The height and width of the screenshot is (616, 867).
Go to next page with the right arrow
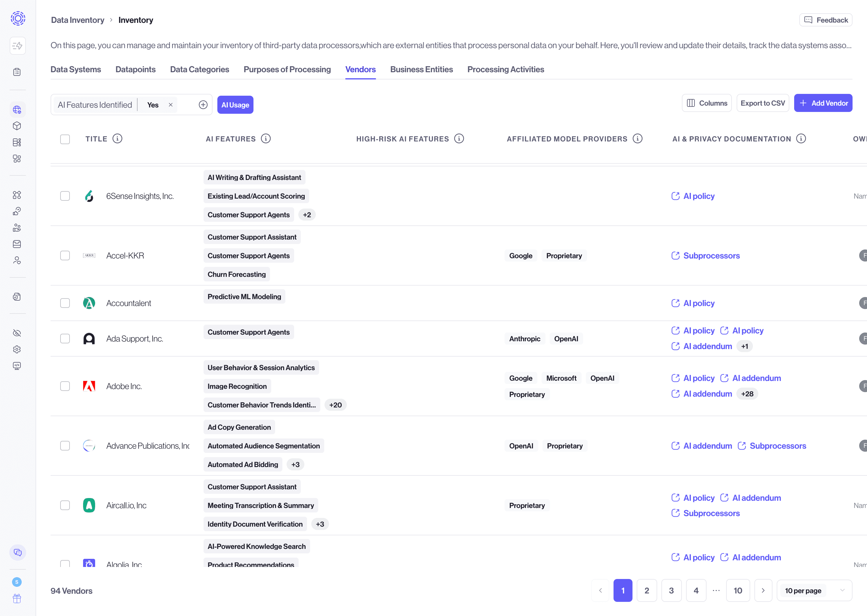pyautogui.click(x=763, y=591)
